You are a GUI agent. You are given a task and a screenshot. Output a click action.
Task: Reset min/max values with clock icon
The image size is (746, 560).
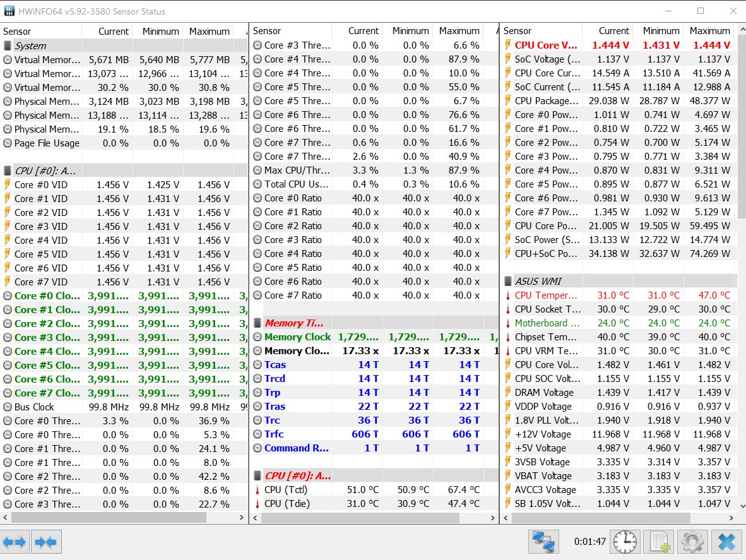[625, 542]
